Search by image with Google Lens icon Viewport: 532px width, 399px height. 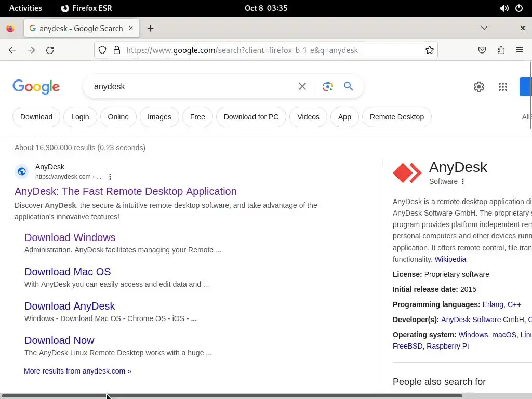(x=327, y=87)
